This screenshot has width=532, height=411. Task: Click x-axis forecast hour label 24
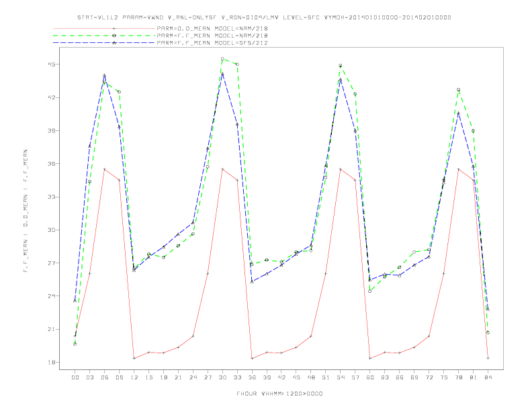(x=193, y=377)
